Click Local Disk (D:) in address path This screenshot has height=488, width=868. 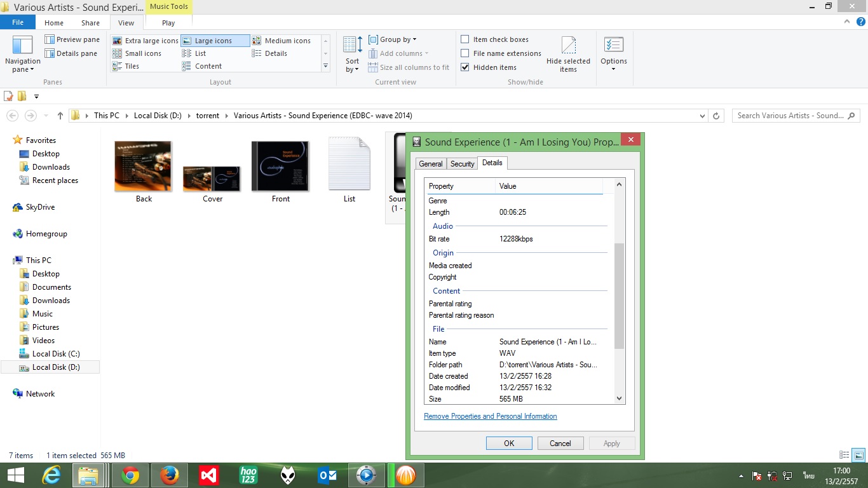[x=158, y=116]
